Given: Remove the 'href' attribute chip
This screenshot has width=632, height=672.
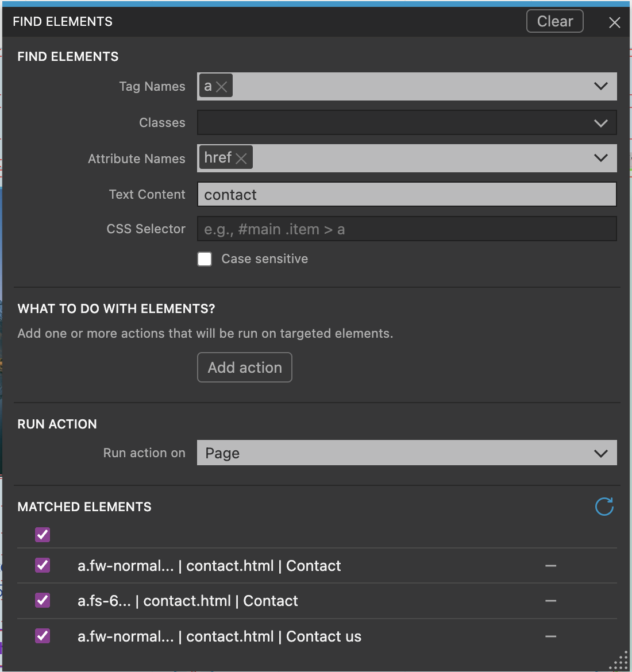Looking at the screenshot, I should 241,159.
